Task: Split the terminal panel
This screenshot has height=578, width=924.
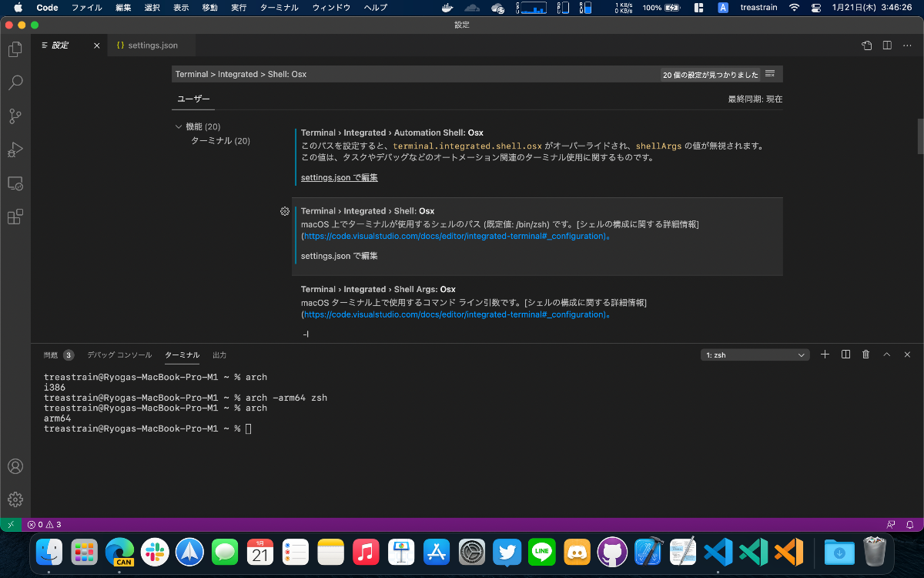Action: point(845,355)
